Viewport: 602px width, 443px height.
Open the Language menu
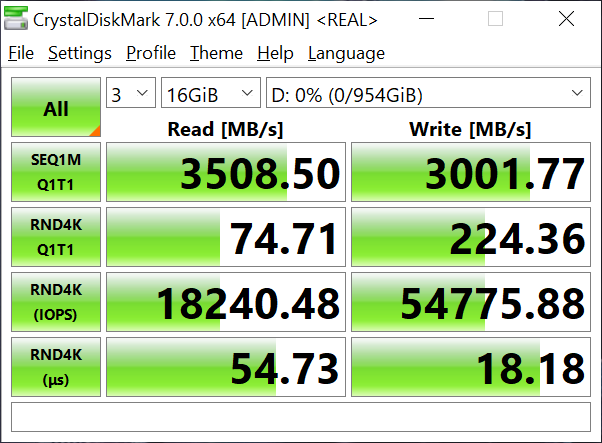(346, 53)
